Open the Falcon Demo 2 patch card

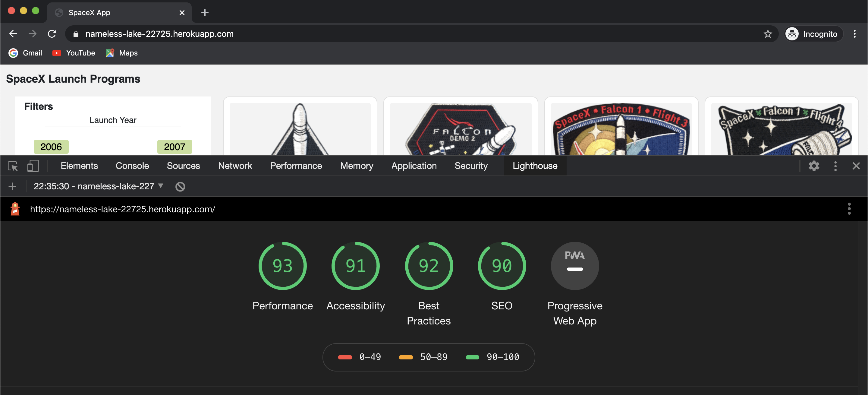click(x=461, y=126)
